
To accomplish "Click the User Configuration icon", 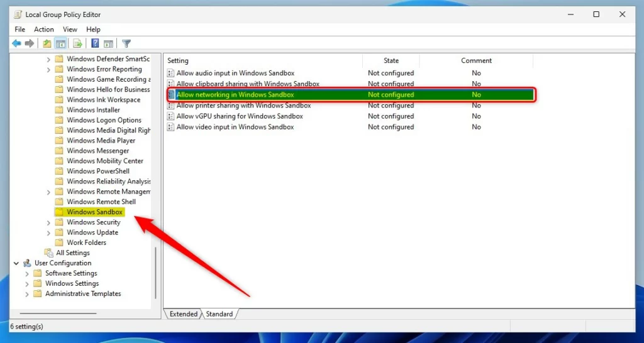I will click(27, 263).
